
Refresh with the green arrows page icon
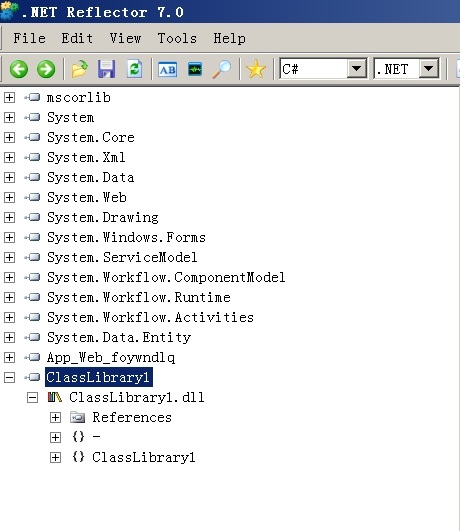pyautogui.click(x=134, y=69)
